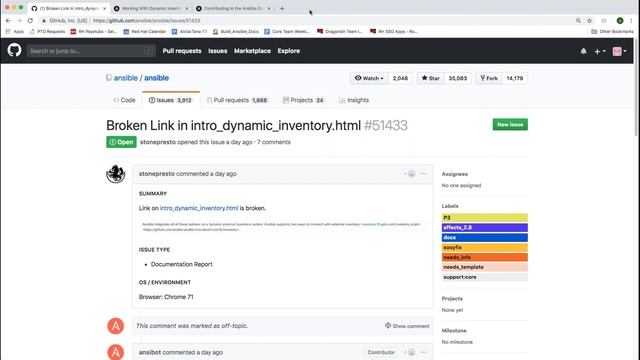Click ansible organization link
Viewport: 640px width, 360px height.
[126, 78]
